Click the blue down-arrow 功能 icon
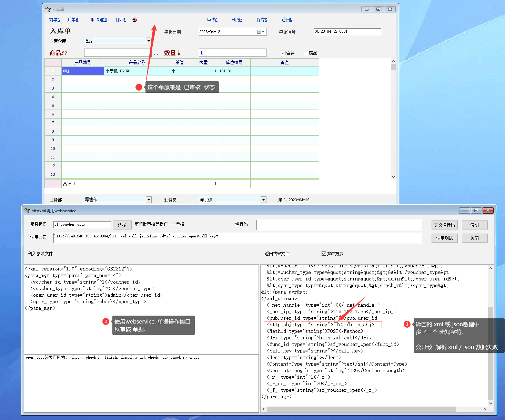505x420 pixels. 92,20
